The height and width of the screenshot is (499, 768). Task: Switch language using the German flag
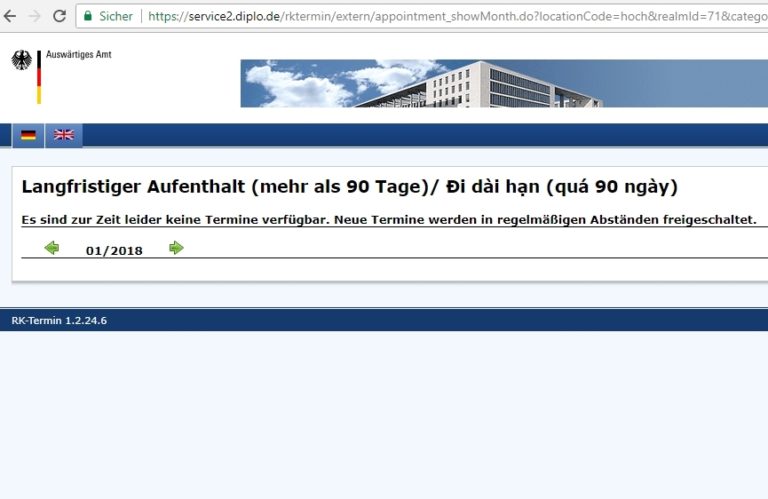(28, 135)
